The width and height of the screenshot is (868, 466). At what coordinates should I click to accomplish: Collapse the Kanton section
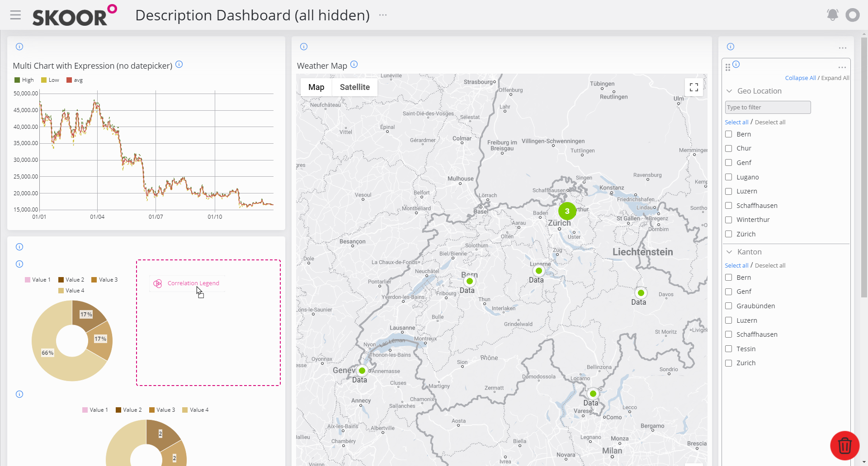(x=729, y=252)
